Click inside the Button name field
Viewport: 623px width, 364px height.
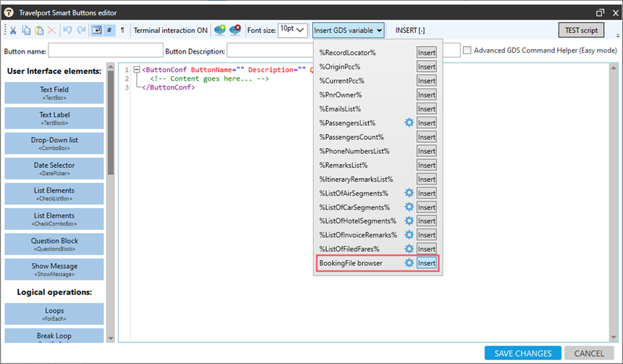[x=105, y=51]
